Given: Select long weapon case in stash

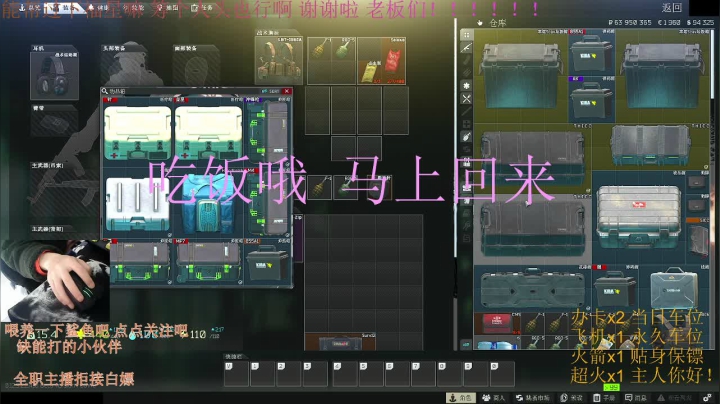Looking at the screenshot, I should click(x=533, y=288).
